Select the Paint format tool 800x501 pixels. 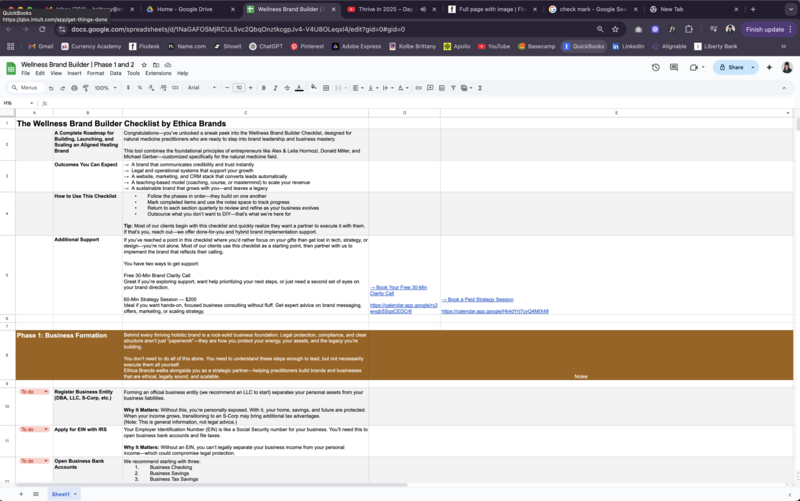point(84,88)
